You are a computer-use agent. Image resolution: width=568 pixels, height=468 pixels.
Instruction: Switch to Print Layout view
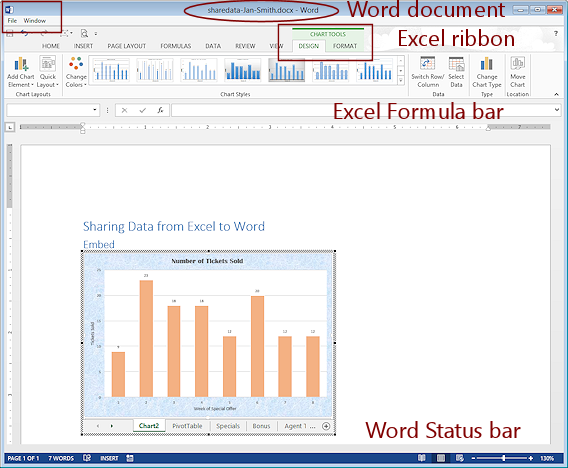coord(441,458)
